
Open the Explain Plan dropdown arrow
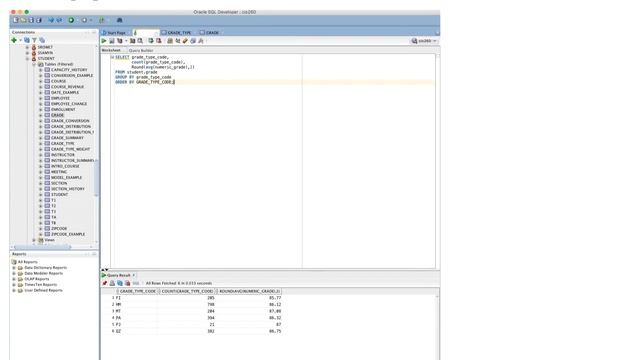click(x=126, y=41)
